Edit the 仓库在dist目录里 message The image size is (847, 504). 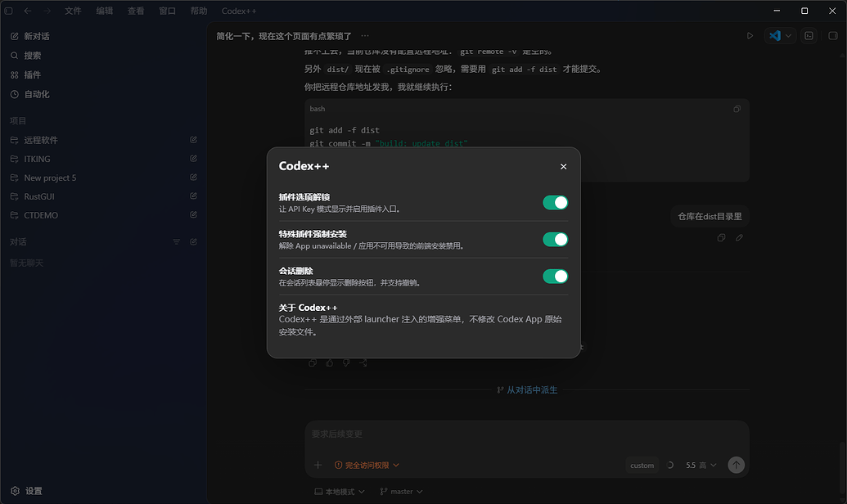click(739, 238)
